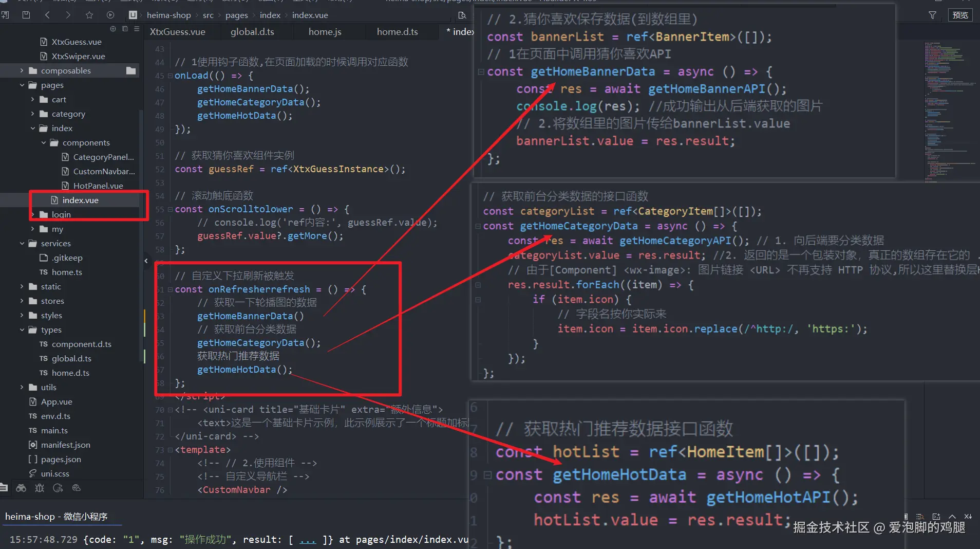Click the Run play icon in the toolbar

coord(110,15)
